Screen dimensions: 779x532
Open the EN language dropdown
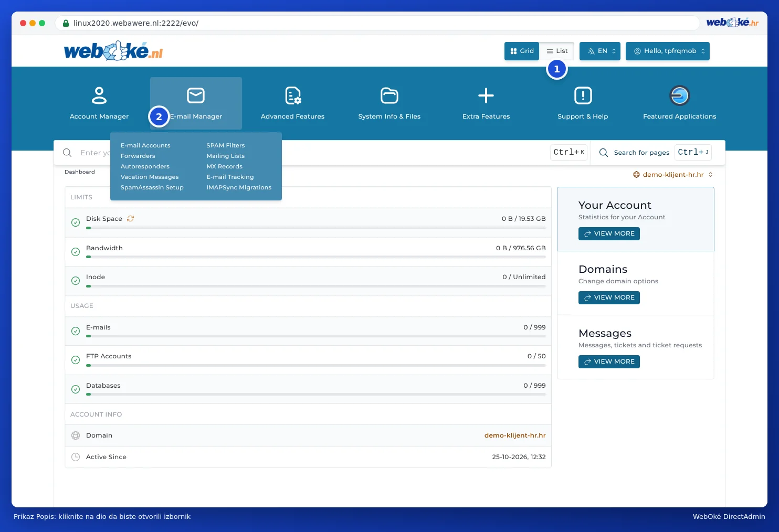600,51
